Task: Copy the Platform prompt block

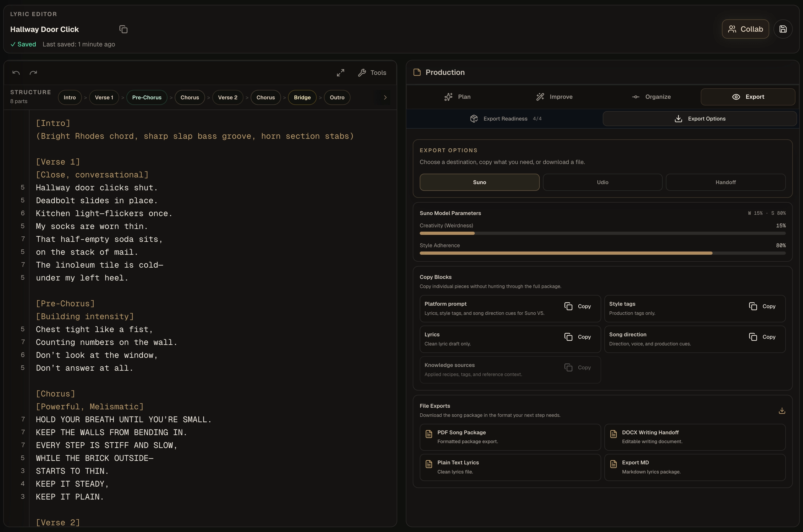Action: [577, 306]
